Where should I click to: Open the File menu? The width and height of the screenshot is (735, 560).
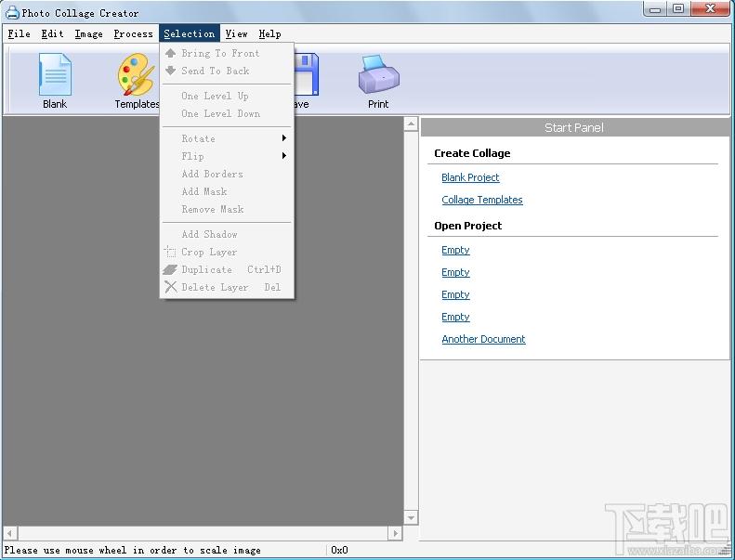(x=20, y=33)
